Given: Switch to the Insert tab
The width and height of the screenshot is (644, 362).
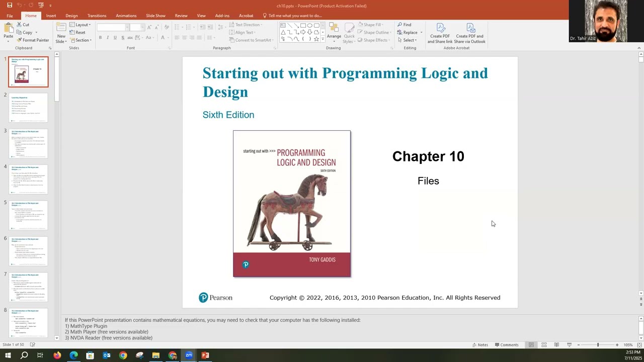Looking at the screenshot, I should [x=51, y=16].
